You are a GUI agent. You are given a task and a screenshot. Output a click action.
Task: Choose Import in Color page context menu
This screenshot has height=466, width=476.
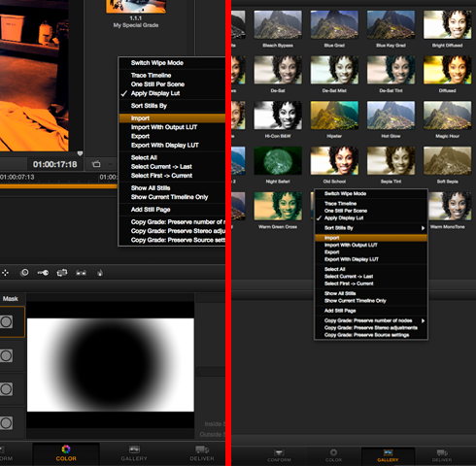point(172,118)
